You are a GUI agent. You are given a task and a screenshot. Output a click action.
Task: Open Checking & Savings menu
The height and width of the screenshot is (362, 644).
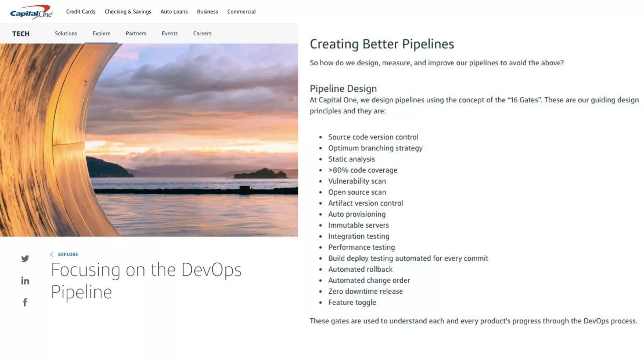(128, 12)
